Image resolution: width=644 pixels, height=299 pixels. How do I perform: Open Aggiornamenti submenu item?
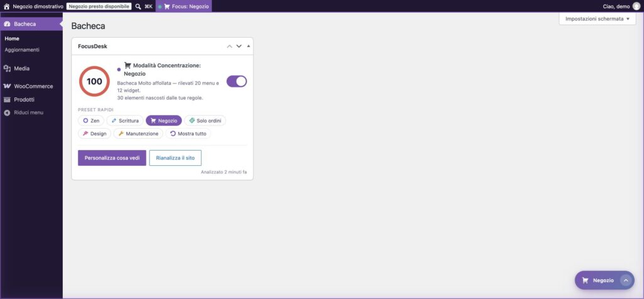[22, 50]
